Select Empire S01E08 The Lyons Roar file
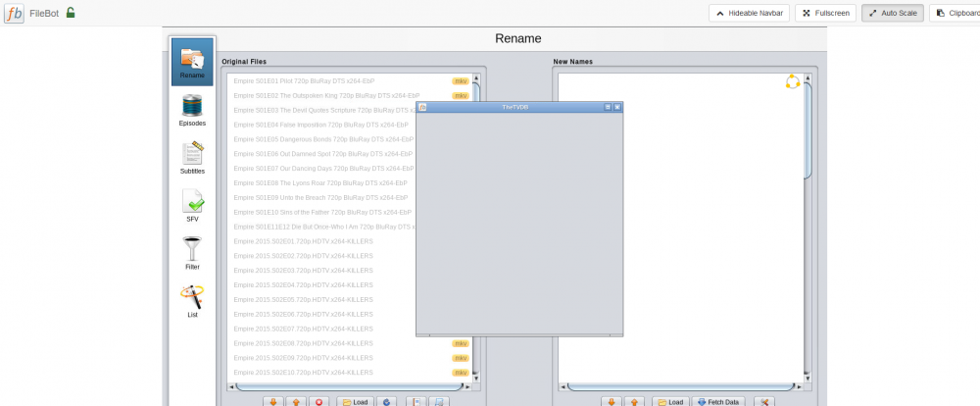Viewport: 980px width, 406px height. (x=321, y=182)
